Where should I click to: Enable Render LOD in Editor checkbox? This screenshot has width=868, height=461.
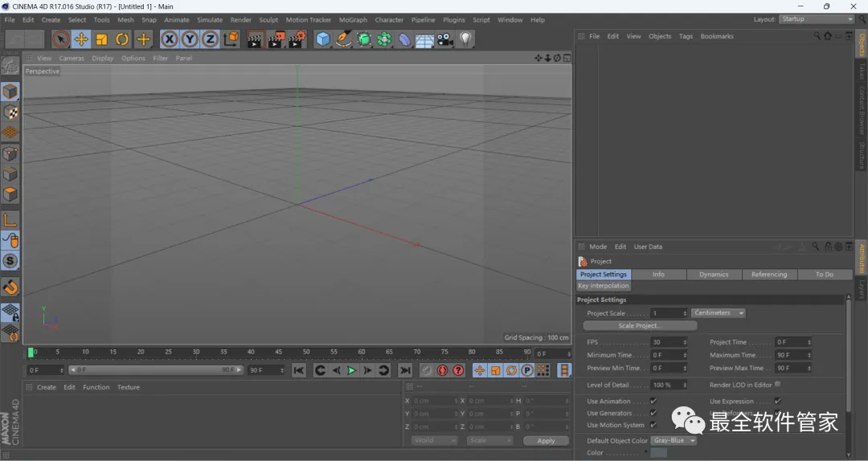coord(777,385)
